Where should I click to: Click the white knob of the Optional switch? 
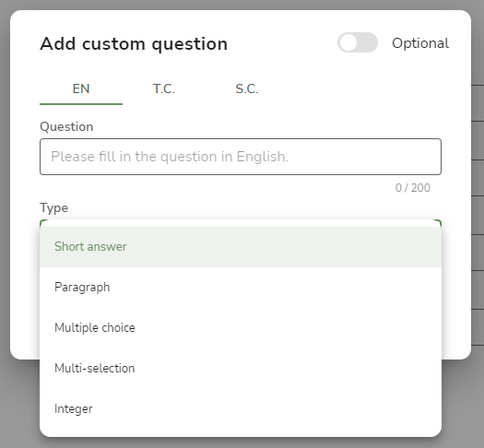348,42
